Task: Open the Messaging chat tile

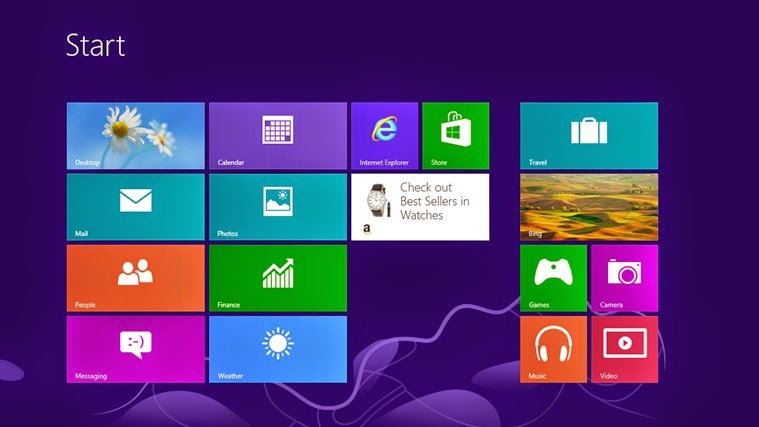Action: point(136,349)
